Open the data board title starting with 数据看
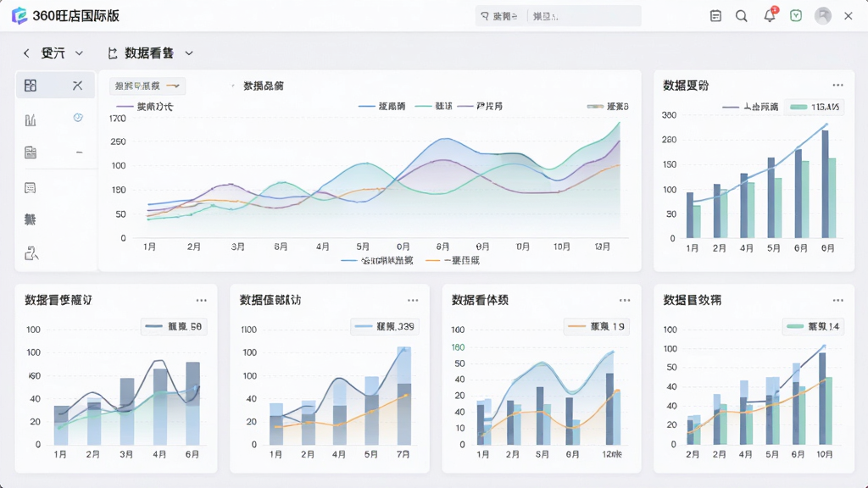This screenshot has width=868, height=488. [149, 53]
